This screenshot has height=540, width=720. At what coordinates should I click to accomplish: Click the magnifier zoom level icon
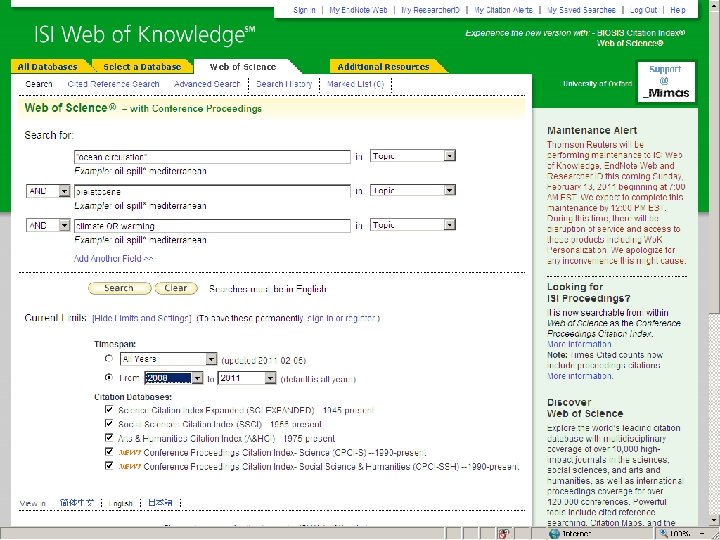click(663, 534)
